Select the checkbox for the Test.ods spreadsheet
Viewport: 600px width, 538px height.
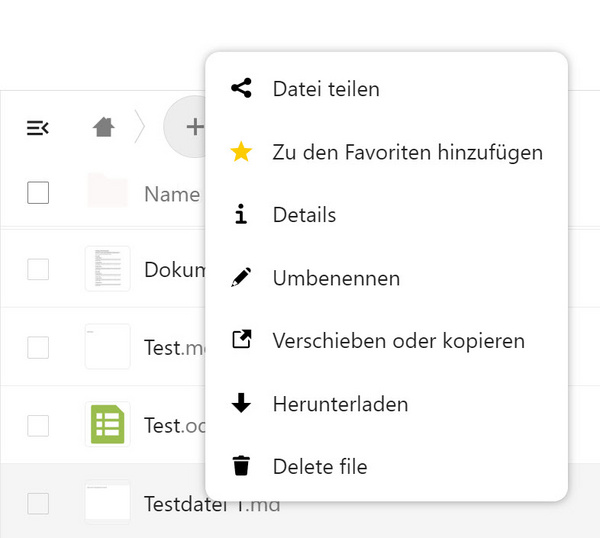click(x=38, y=425)
